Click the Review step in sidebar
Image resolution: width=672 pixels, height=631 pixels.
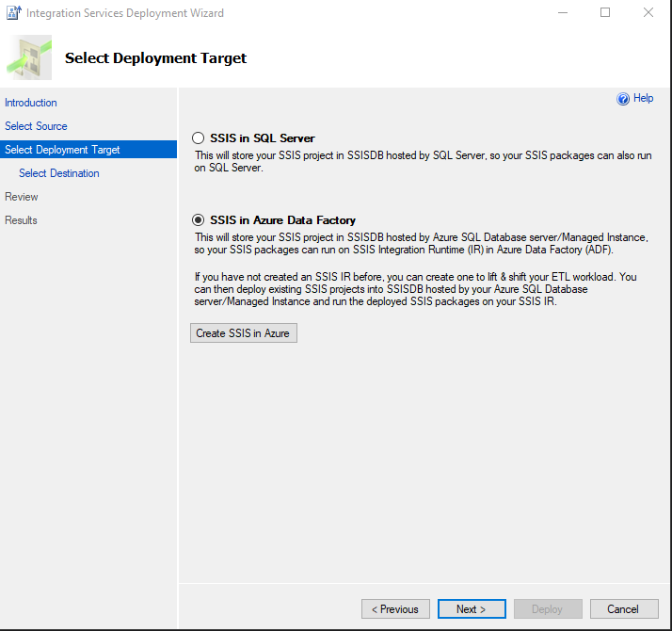[x=22, y=197]
